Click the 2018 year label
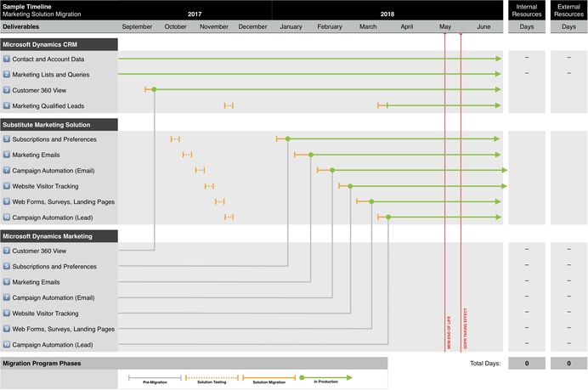 click(x=387, y=14)
